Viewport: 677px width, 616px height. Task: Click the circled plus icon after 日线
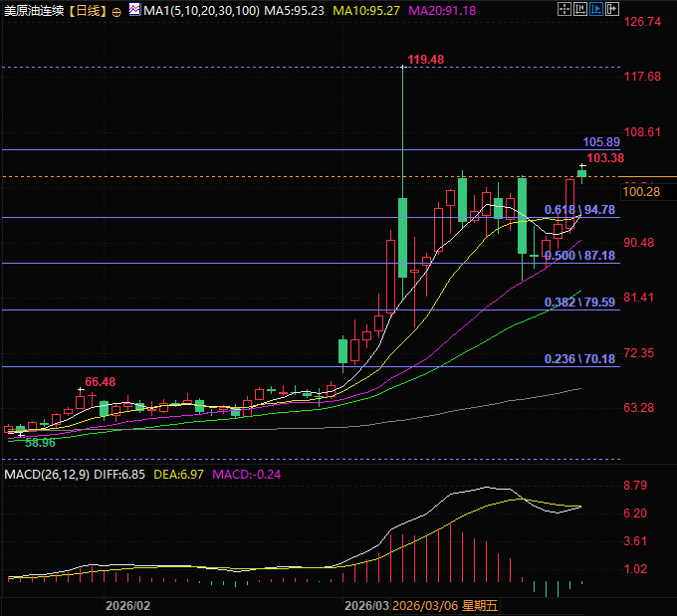[116, 12]
